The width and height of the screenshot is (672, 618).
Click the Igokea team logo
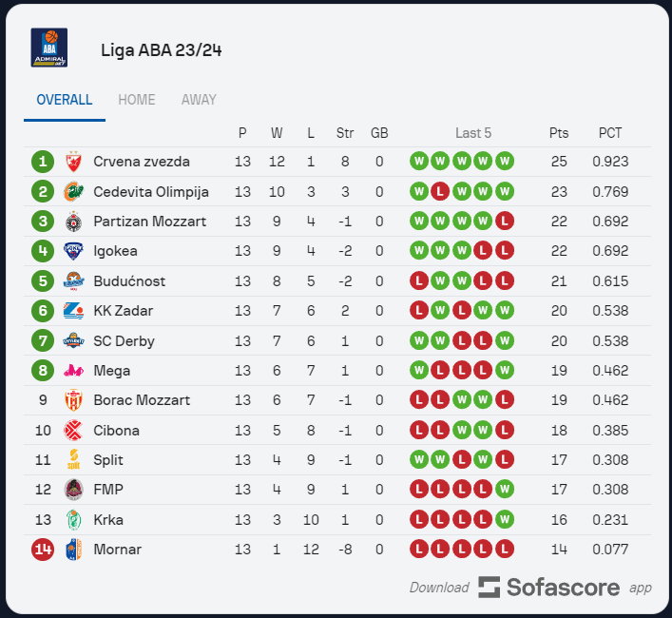click(x=73, y=251)
